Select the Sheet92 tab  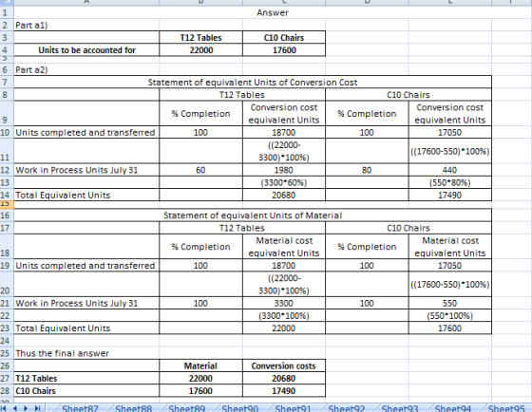pos(347,408)
